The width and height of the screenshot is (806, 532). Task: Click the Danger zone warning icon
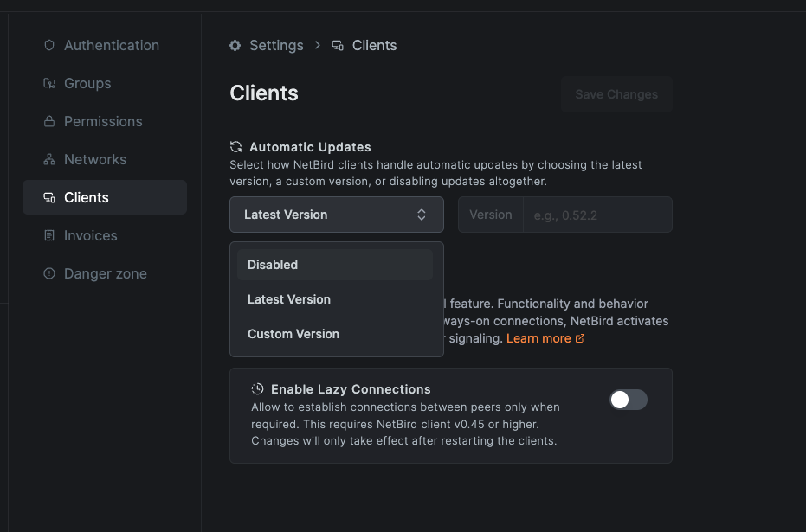(x=49, y=273)
